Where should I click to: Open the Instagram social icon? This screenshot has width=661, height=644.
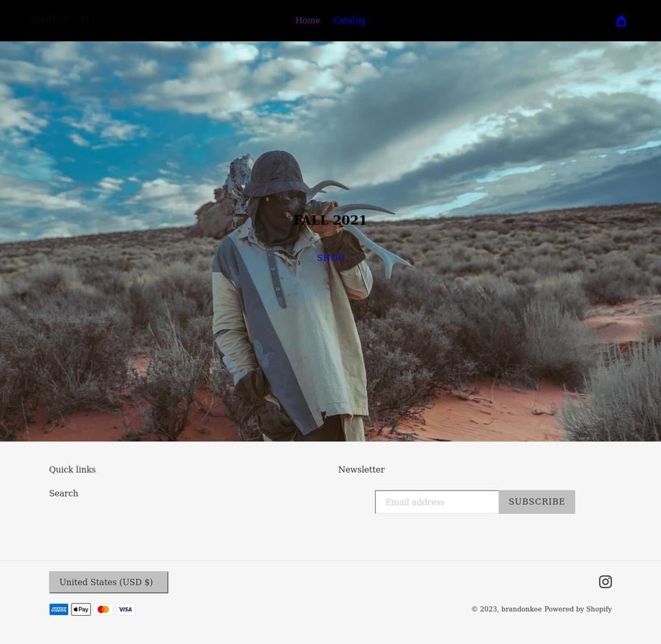coord(605,581)
